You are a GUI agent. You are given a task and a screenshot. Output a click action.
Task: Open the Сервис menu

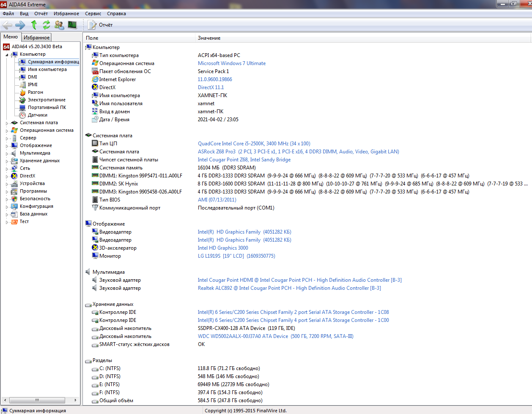pyautogui.click(x=93, y=14)
